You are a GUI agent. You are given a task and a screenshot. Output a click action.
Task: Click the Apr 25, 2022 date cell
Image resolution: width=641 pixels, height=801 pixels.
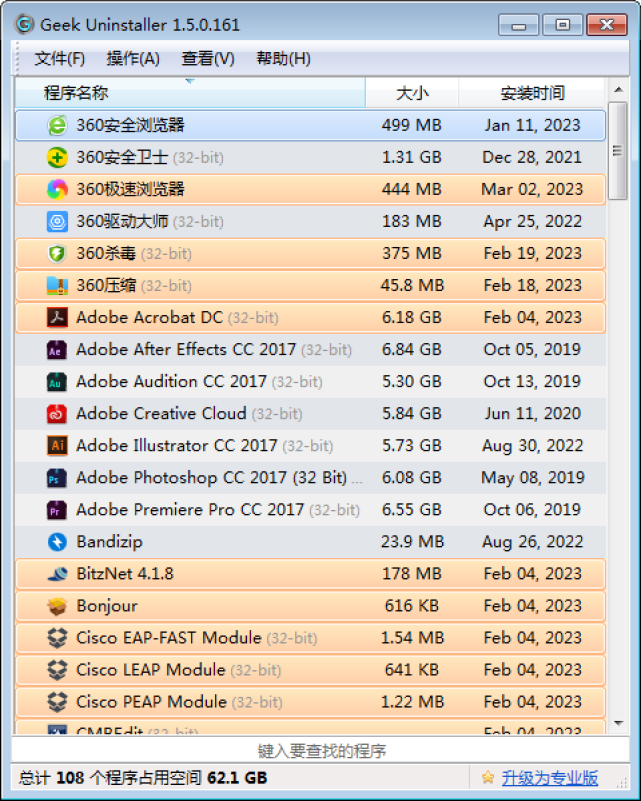coord(533,222)
